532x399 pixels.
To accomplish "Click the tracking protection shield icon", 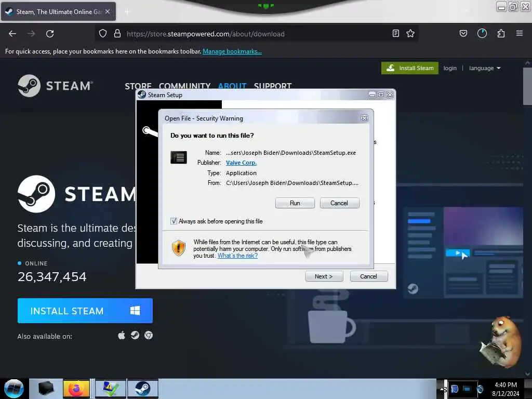I will click(103, 34).
